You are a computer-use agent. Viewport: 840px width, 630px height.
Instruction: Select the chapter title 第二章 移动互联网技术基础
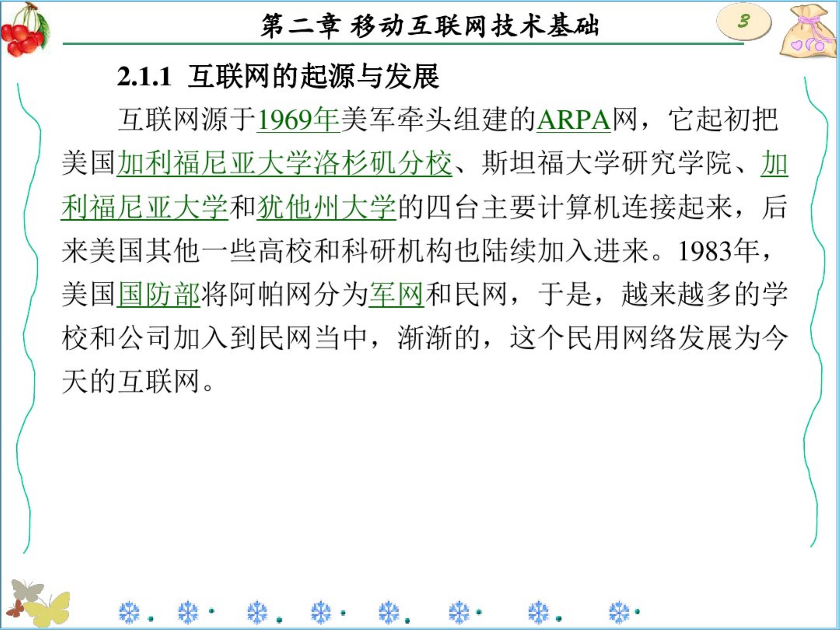point(430,26)
